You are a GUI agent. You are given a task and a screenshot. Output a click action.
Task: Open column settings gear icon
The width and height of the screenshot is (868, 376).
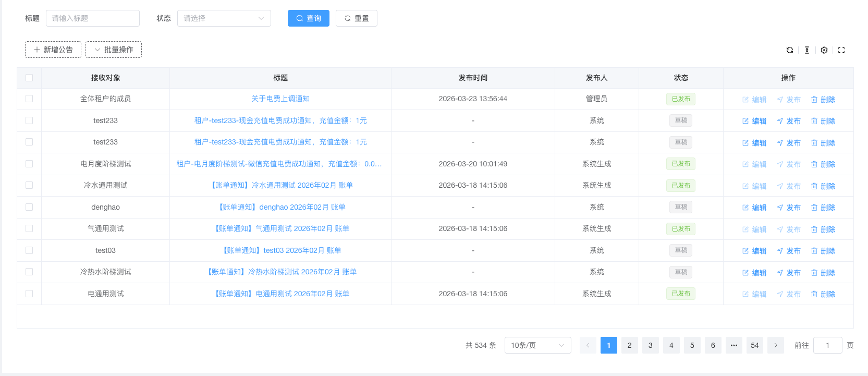pos(824,50)
